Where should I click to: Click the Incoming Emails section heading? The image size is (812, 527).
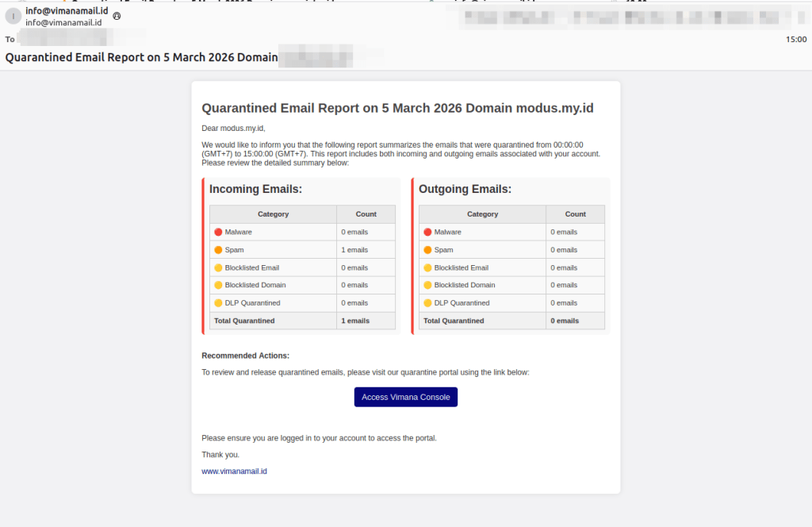[255, 190]
